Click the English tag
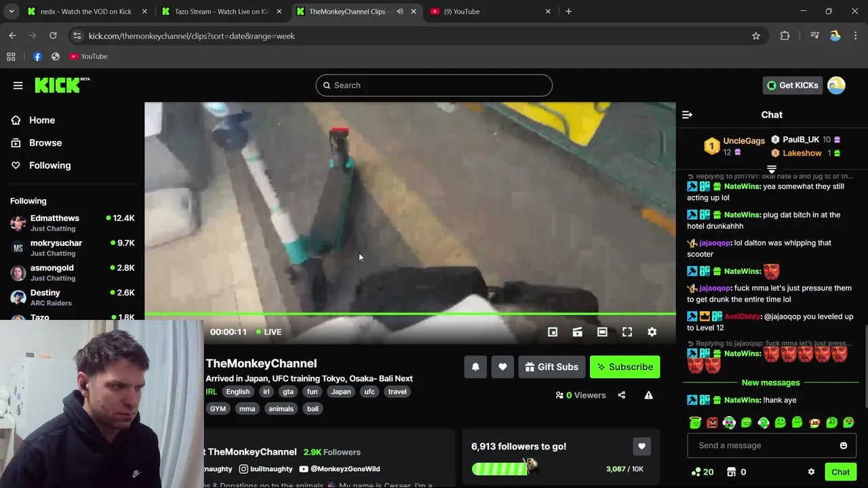Viewport: 868px width, 488px height. tap(238, 392)
